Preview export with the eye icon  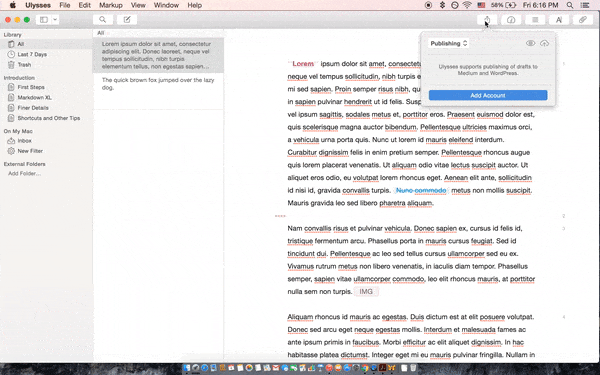point(530,43)
